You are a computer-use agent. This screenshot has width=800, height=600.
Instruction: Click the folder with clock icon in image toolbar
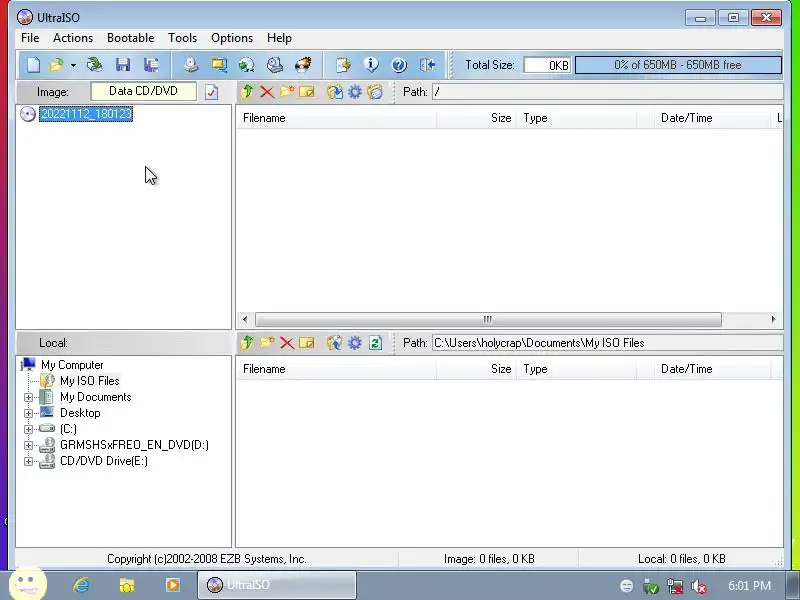(374, 92)
